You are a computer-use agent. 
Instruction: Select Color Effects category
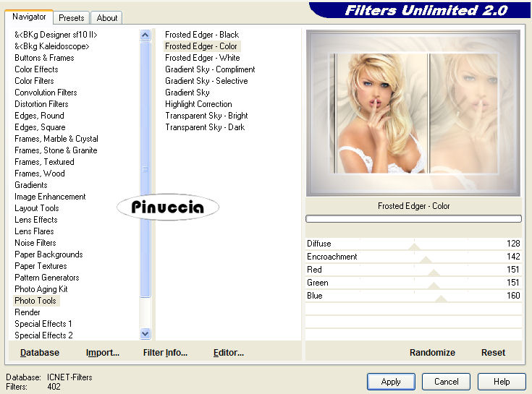click(x=36, y=69)
